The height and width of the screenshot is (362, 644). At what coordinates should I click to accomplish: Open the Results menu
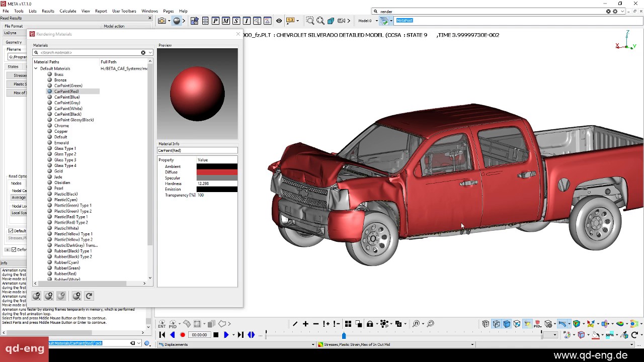48,11
